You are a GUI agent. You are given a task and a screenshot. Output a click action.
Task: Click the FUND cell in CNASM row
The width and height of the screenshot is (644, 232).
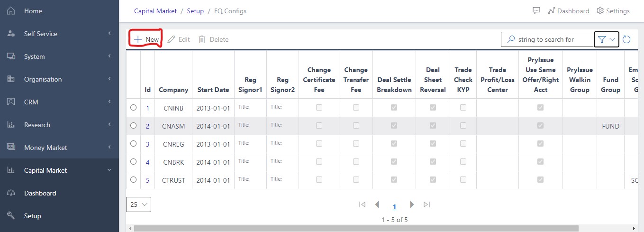(611, 126)
